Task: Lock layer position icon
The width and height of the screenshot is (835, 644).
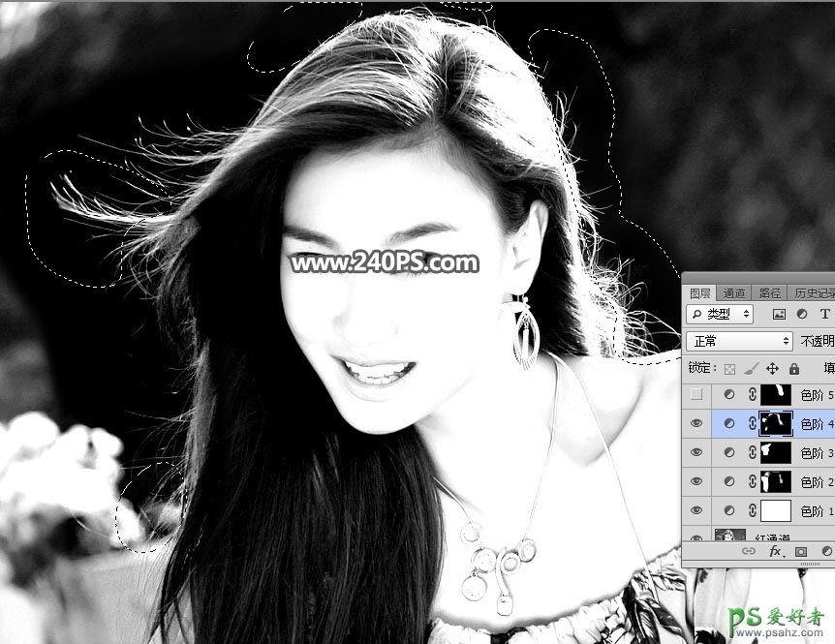Action: 772,368
